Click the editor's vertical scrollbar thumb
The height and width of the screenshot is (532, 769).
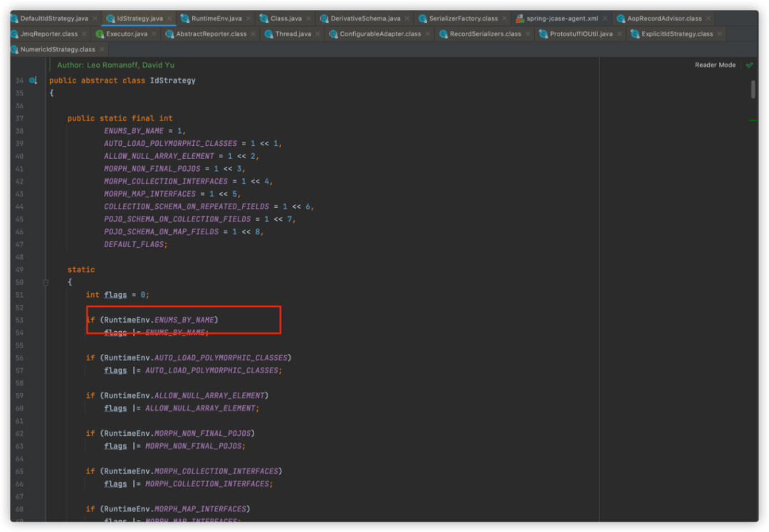click(753, 89)
